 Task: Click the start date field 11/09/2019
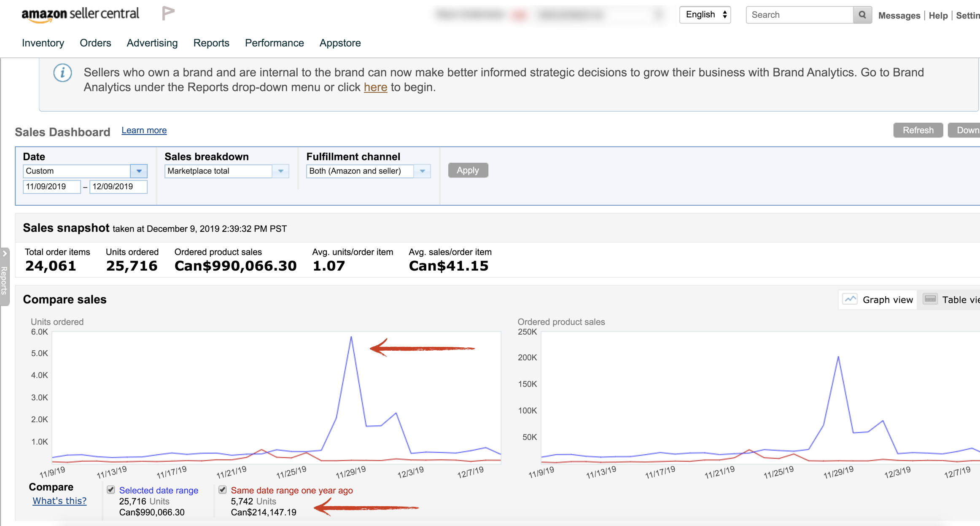tap(51, 187)
